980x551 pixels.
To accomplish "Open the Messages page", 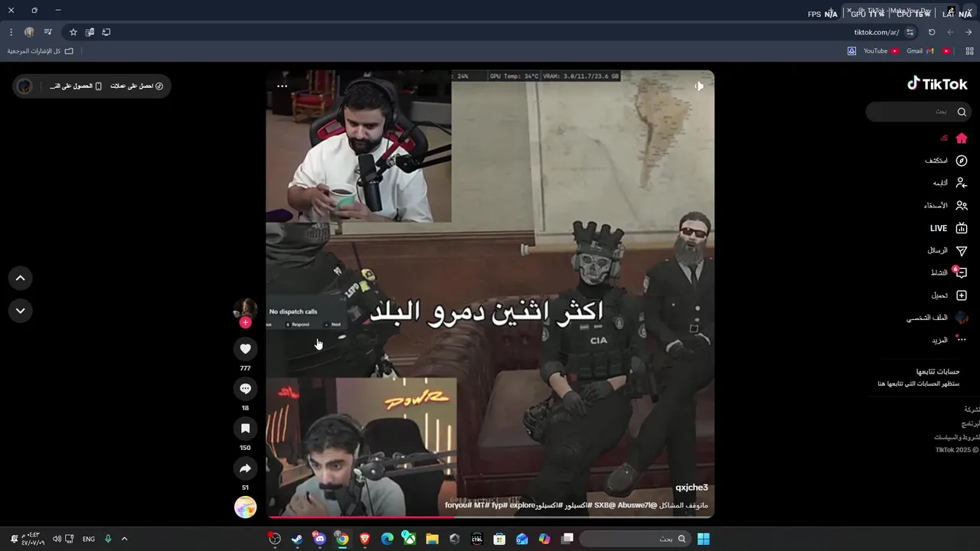I will tap(948, 250).
